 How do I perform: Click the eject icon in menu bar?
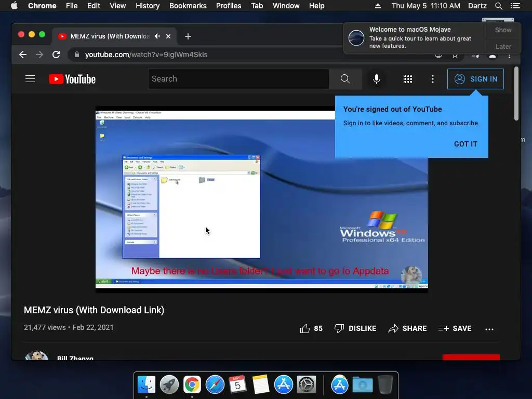coord(378,6)
